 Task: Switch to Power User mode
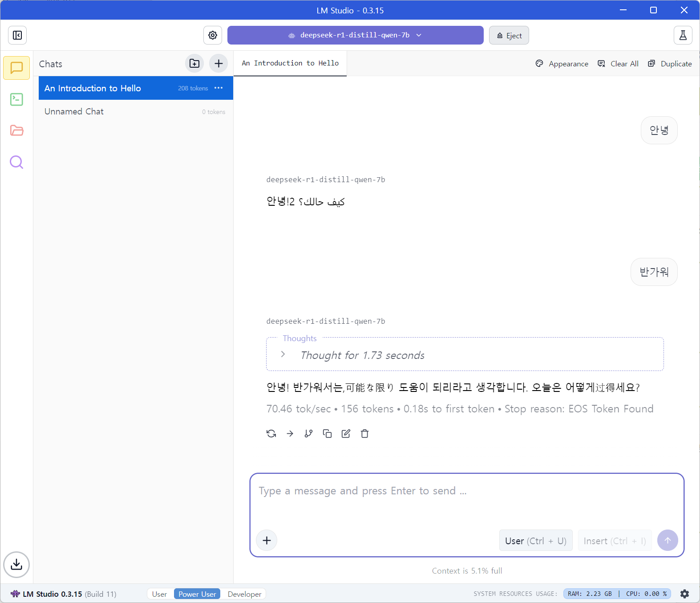coord(197,594)
